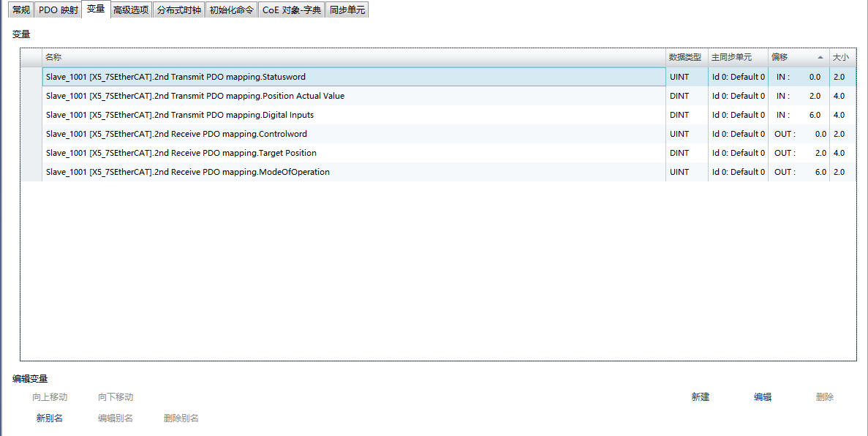
Task: Click offset OUT 2.0 of Target Position
Action: [799, 153]
